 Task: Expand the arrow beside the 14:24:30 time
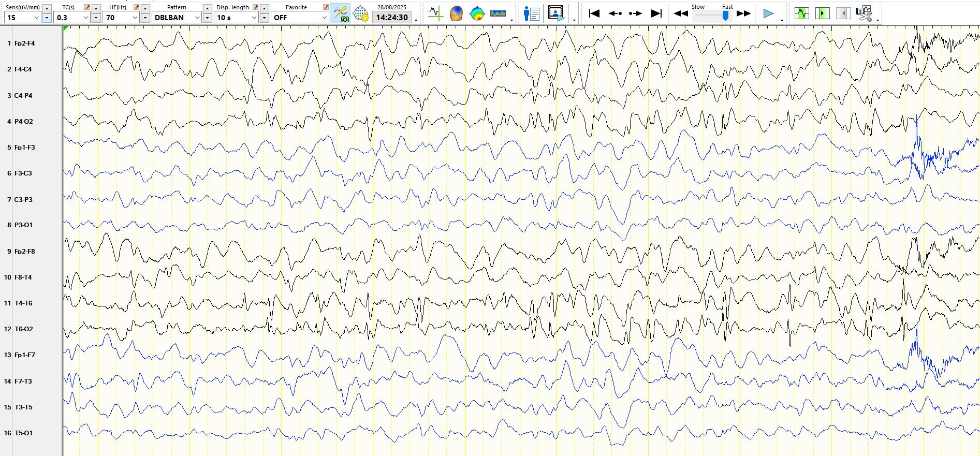coord(416,20)
